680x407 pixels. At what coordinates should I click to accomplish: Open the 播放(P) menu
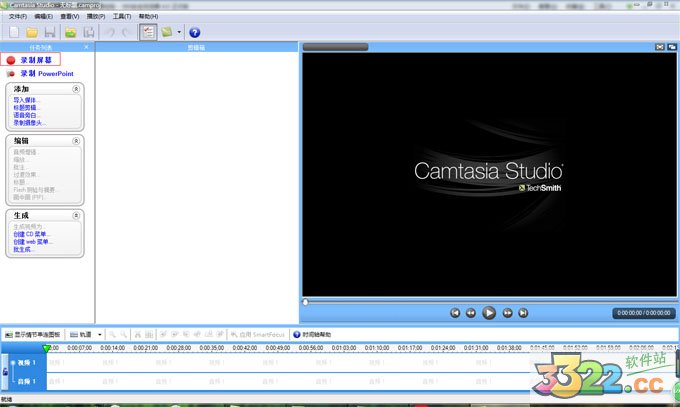coord(95,16)
